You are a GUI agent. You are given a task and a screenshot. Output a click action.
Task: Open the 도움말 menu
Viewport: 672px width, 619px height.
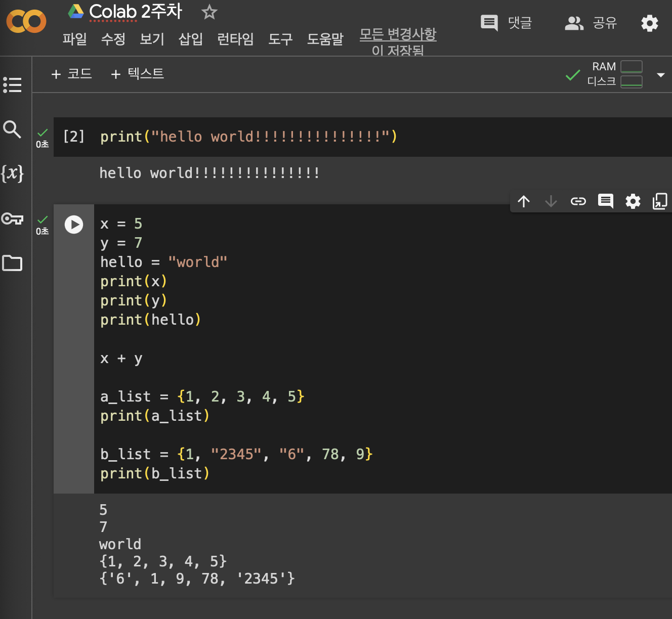click(325, 39)
